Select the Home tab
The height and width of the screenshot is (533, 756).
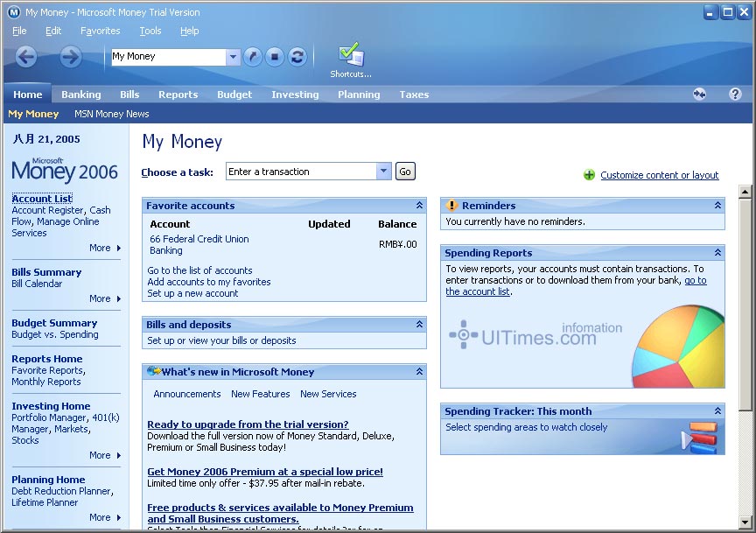tap(27, 95)
